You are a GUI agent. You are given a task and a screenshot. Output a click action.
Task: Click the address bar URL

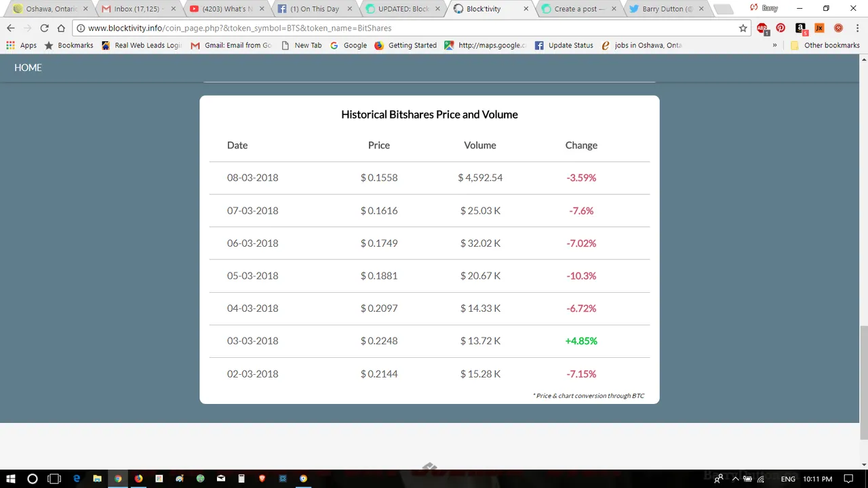click(x=239, y=28)
